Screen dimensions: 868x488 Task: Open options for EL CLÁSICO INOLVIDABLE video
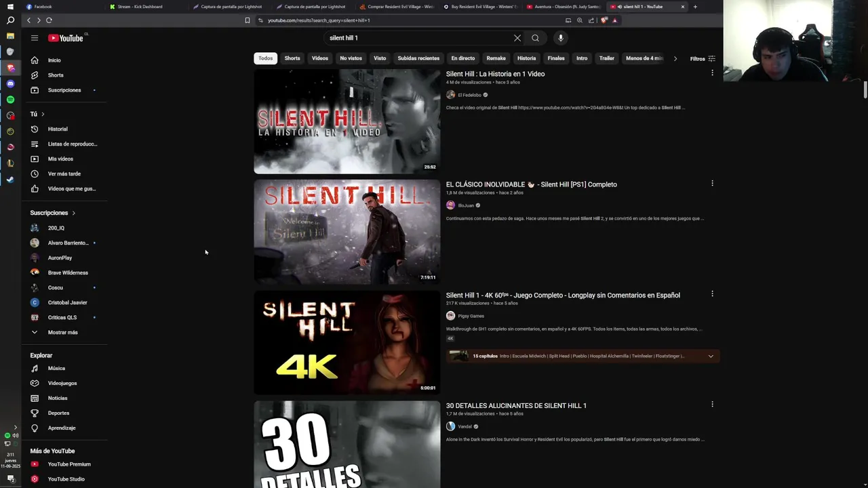click(x=712, y=183)
